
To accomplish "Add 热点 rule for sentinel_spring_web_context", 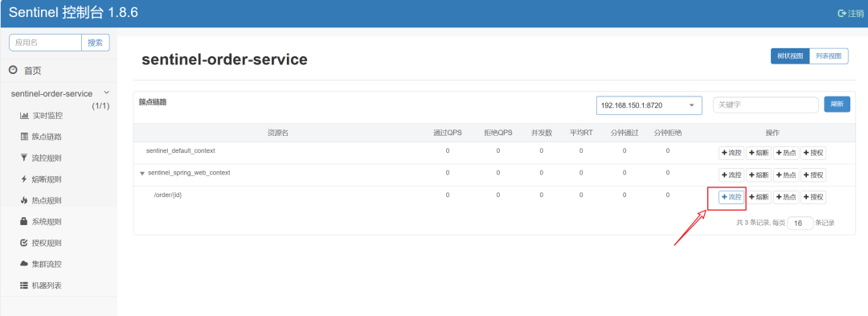I will [786, 174].
